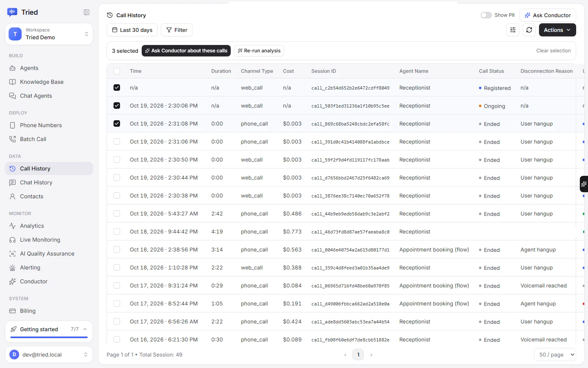Open Batch Call in the sidebar
The height and width of the screenshot is (368, 588).
click(x=49, y=139)
